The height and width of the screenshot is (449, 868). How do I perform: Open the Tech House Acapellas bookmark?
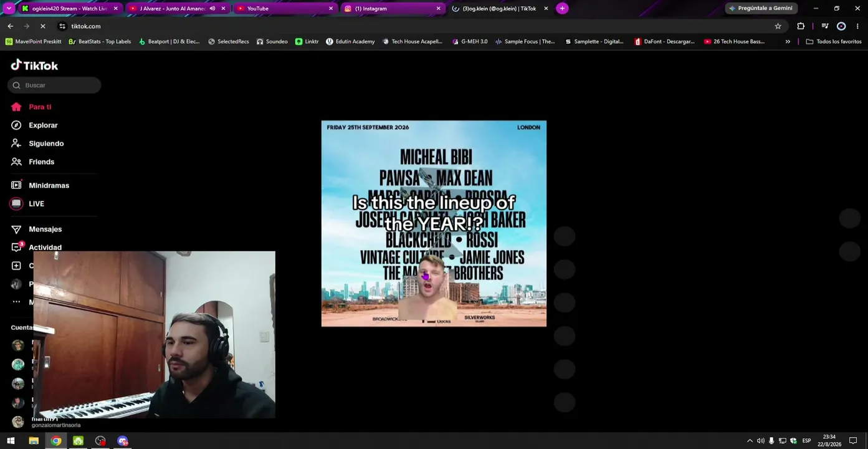point(412,42)
